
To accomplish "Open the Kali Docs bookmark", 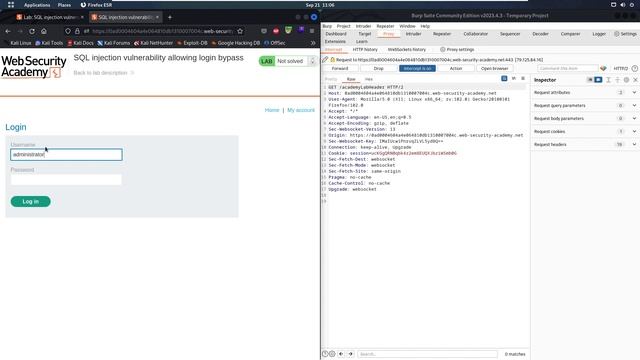I will pos(80,43).
